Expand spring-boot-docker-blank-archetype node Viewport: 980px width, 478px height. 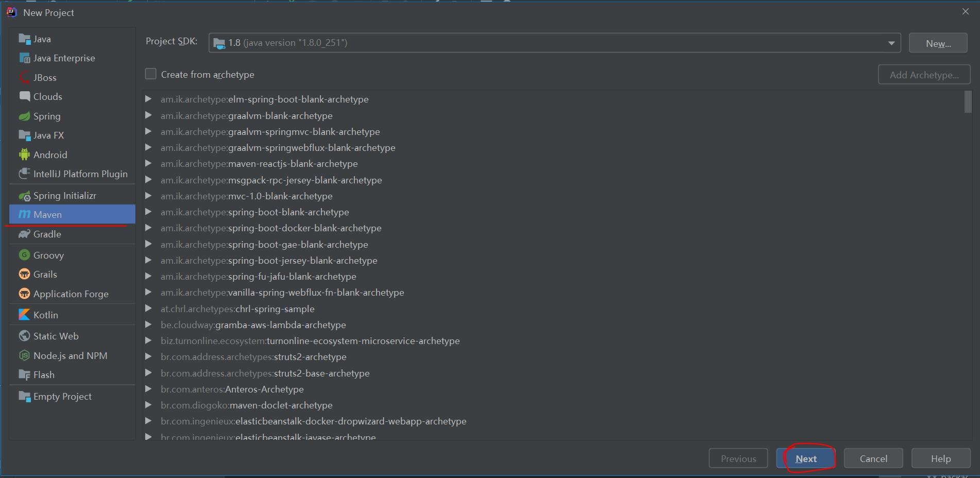(148, 228)
